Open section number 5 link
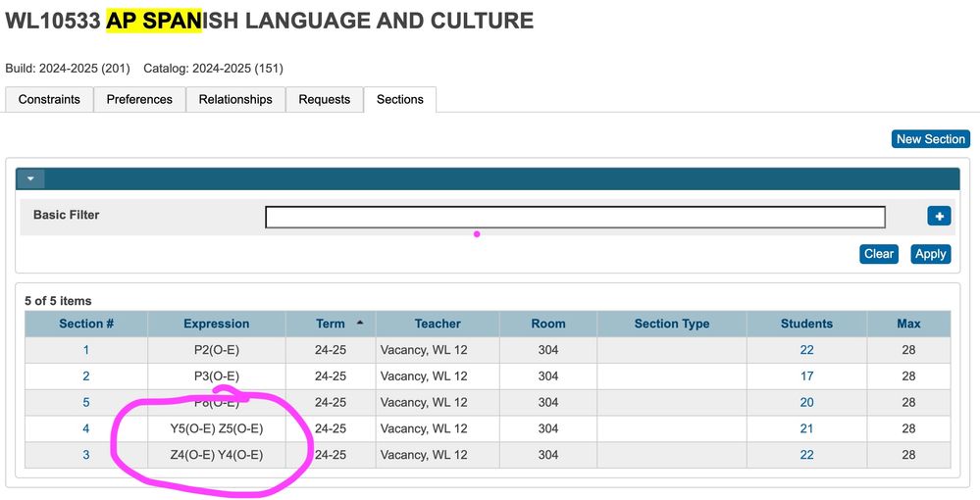The width and height of the screenshot is (980, 500). (86, 403)
